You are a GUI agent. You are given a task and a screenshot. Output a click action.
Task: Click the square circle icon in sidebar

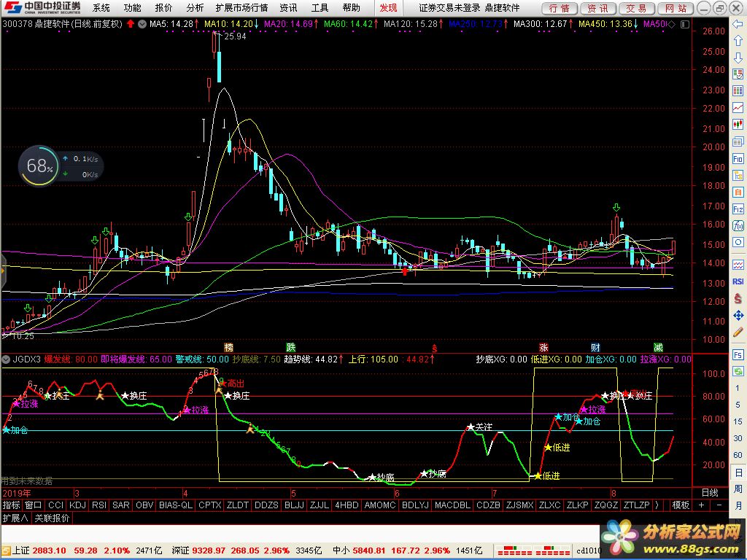tap(738, 242)
